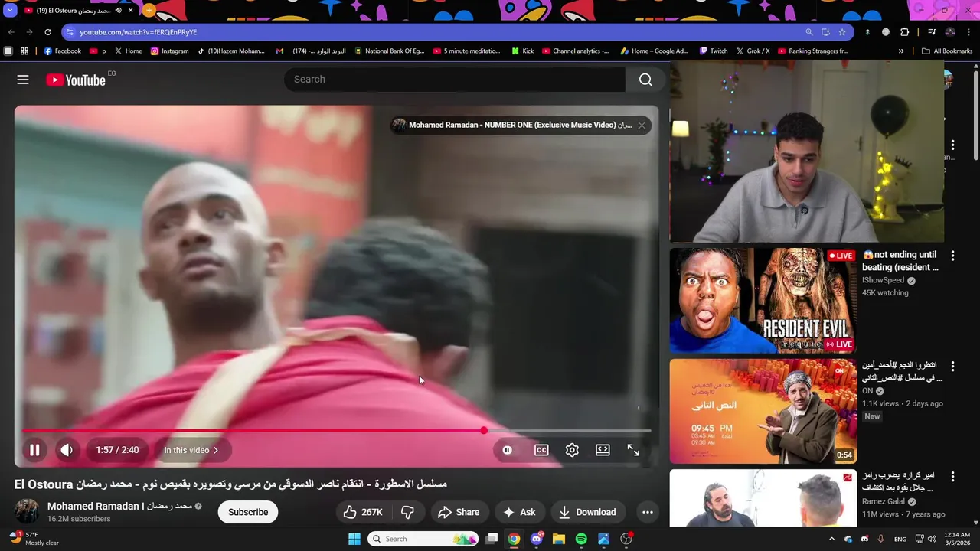Enter full screen mode

click(x=633, y=450)
